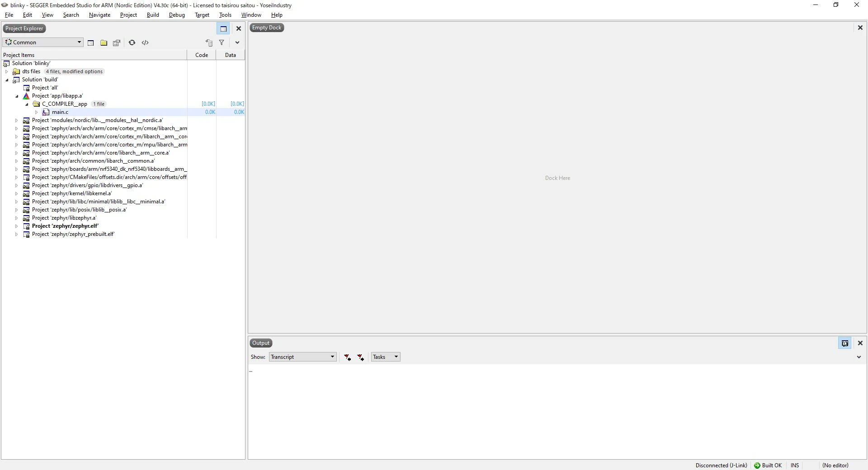Open the Output toolbar overflow chevron
The height and width of the screenshot is (470, 868).
(x=859, y=357)
